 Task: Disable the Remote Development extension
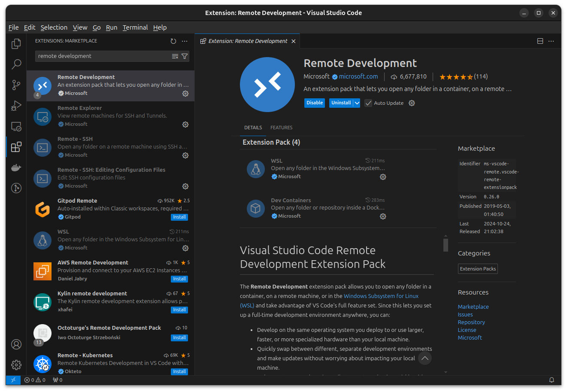point(315,103)
